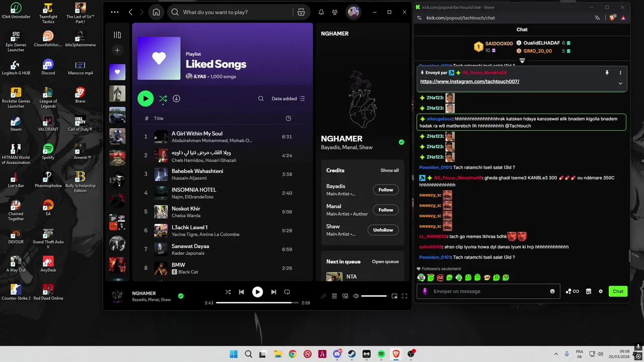
Task: Click the Envoyer un message field
Action: click(x=489, y=291)
